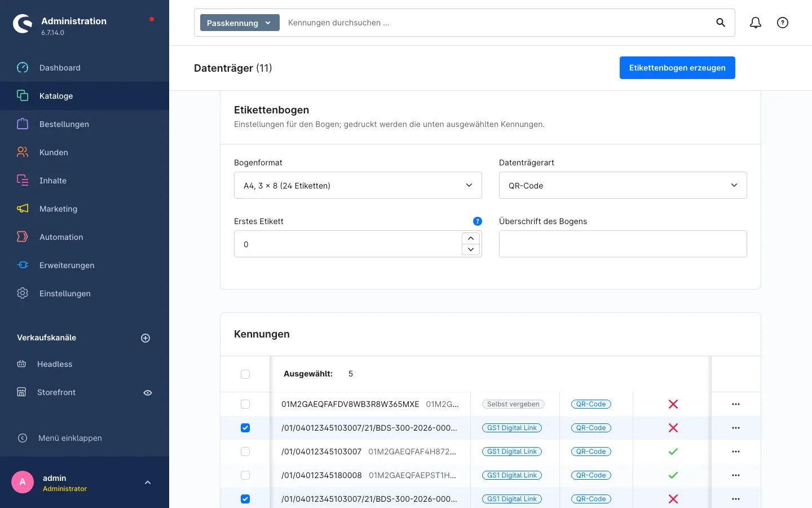This screenshot has height=508, width=812.
Task: Open the Kataloge menu
Action: (x=85, y=96)
